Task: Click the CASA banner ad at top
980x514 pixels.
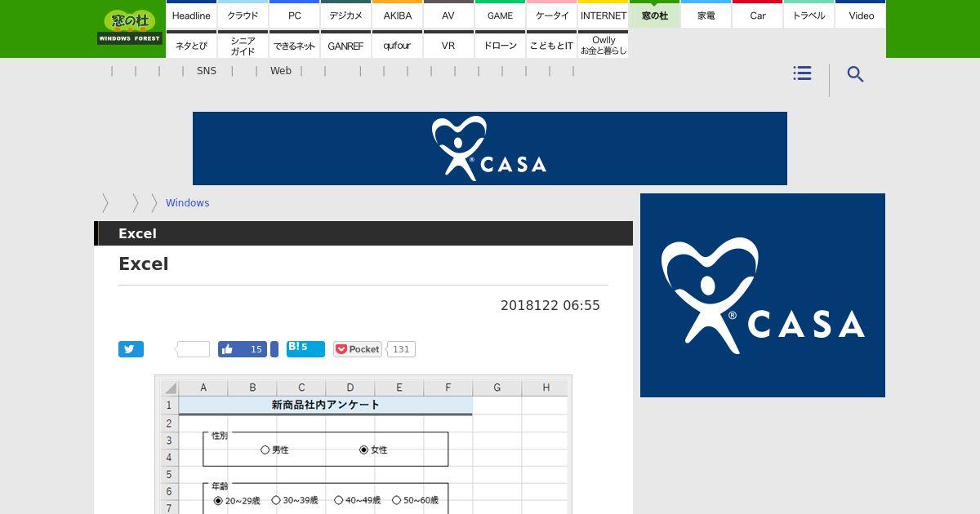Action: 490,148
